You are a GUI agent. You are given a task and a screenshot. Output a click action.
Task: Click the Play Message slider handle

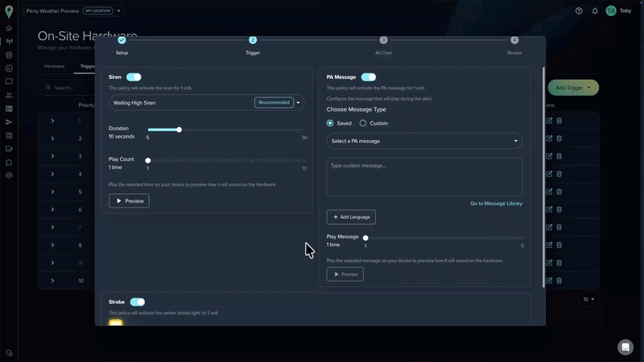[365, 237]
